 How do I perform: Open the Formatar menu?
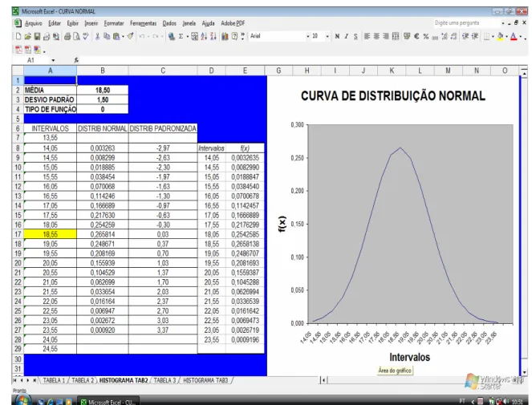point(114,23)
